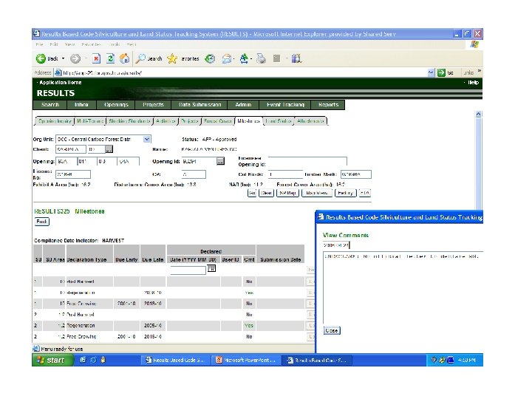Click the Find button under Milestones

click(42, 222)
